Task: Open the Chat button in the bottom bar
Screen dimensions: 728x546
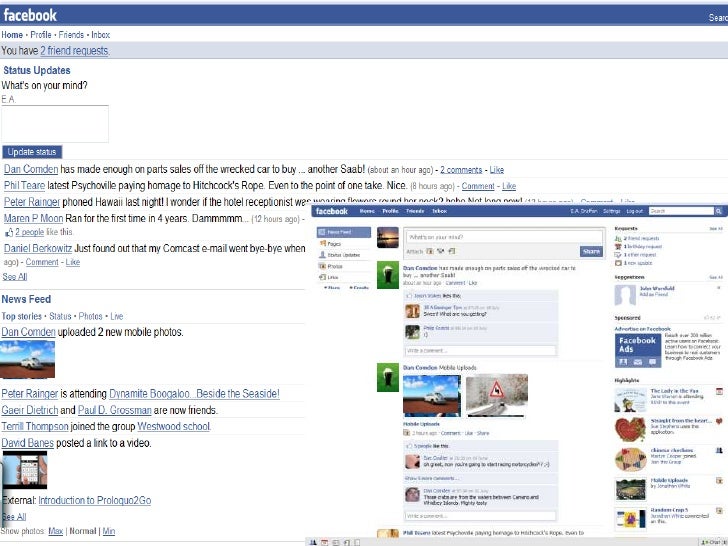Action: click(x=714, y=542)
